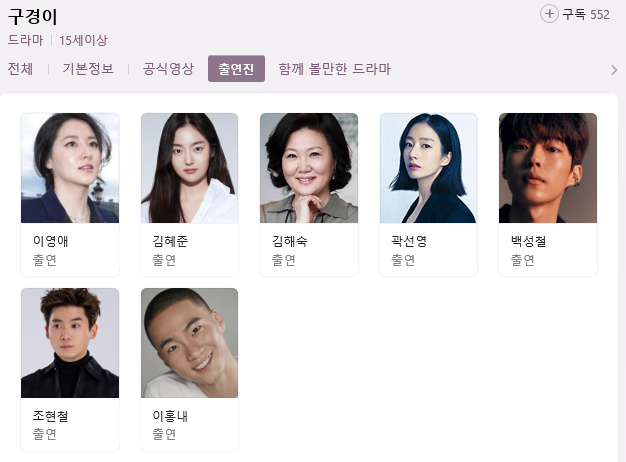The height and width of the screenshot is (462, 626).
Task: Click the 구독 552 subscribe text
Action: coord(586,15)
